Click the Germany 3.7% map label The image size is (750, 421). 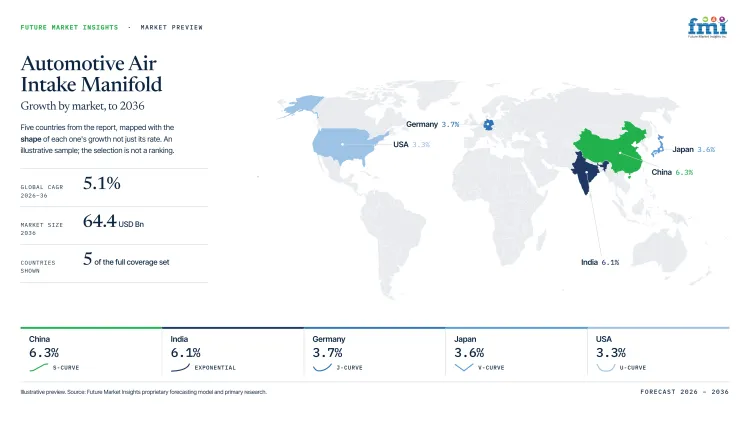pyautogui.click(x=432, y=124)
